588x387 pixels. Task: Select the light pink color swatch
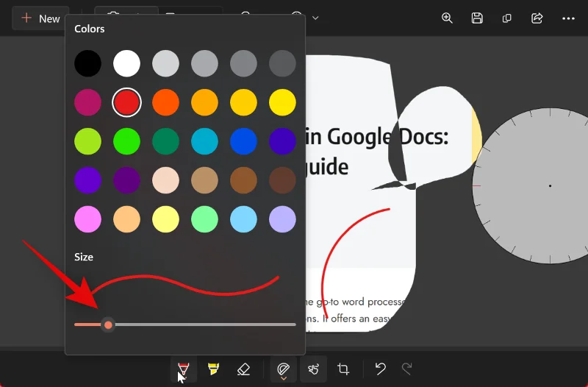click(88, 219)
